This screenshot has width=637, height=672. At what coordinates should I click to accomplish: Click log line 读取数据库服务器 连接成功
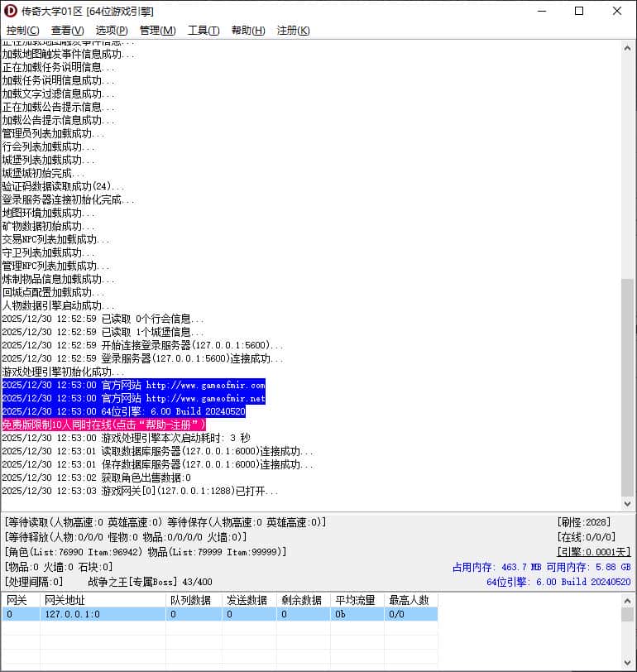coord(157,451)
